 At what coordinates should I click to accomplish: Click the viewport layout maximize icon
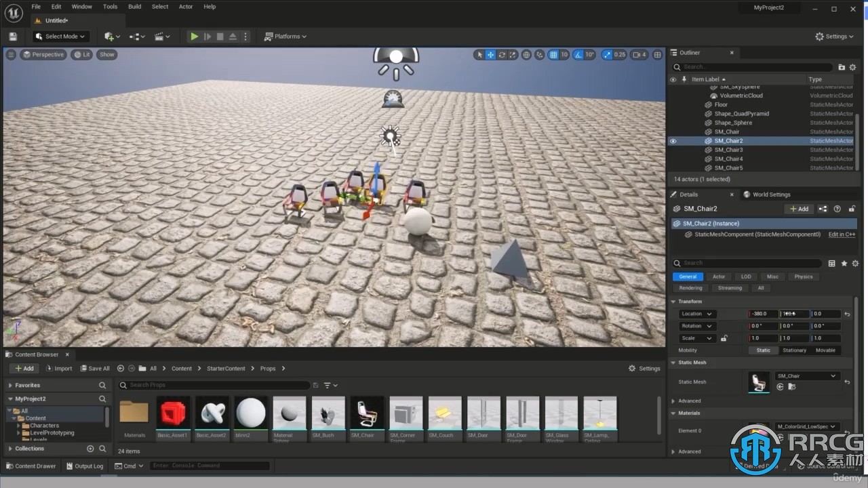(657, 55)
